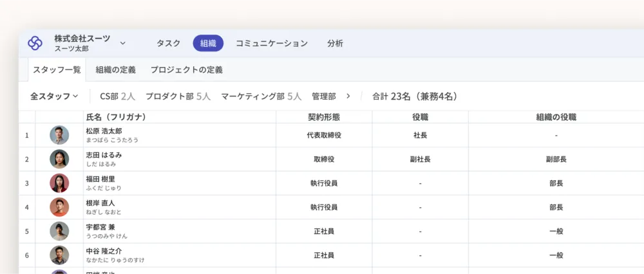Filter by プロダクト部 5人
This screenshot has width=644, height=274.
tap(178, 96)
